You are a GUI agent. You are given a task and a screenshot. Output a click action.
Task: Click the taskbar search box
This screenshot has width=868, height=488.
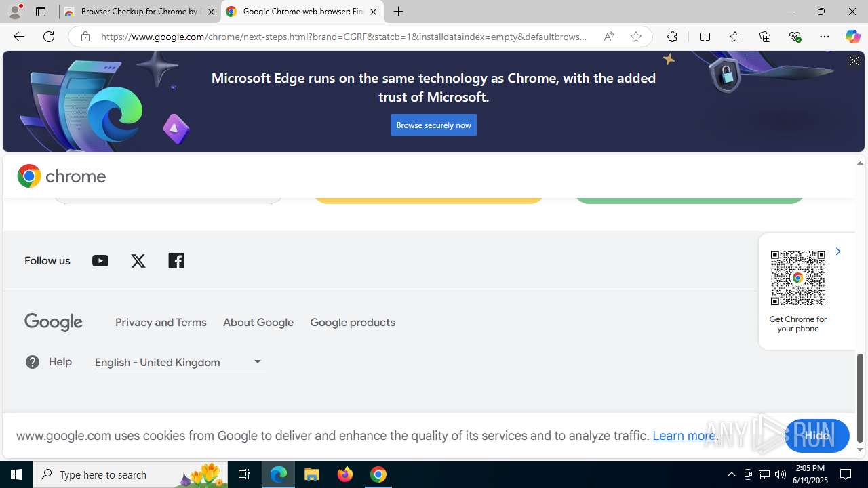[x=130, y=474]
